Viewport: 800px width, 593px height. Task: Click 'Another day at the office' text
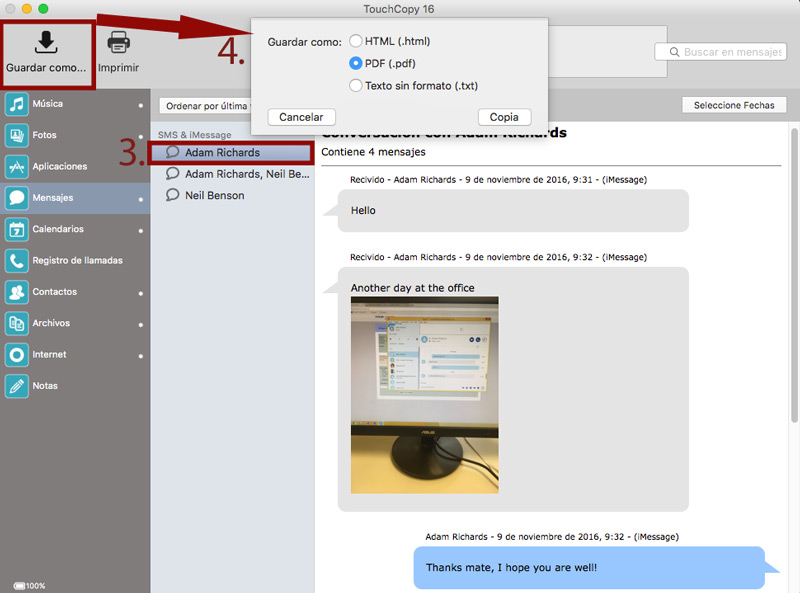(x=412, y=288)
